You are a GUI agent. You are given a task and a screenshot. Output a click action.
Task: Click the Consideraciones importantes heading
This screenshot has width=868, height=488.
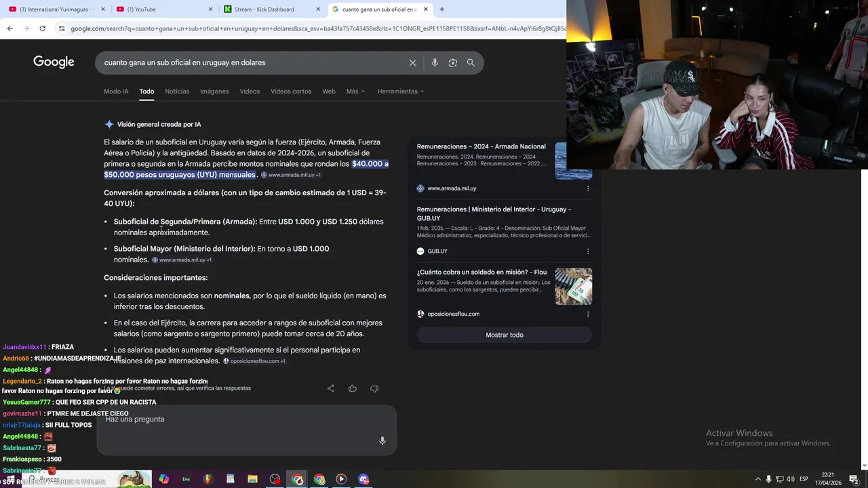coord(155,278)
